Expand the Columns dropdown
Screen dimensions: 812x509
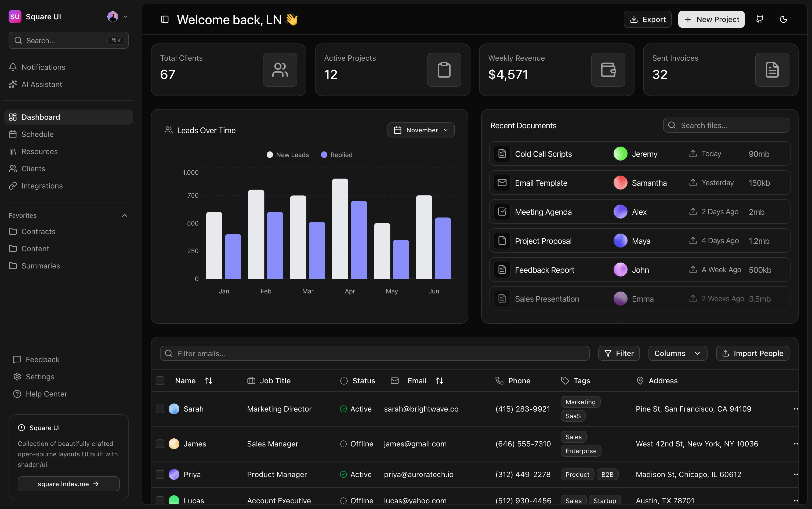[x=677, y=354]
